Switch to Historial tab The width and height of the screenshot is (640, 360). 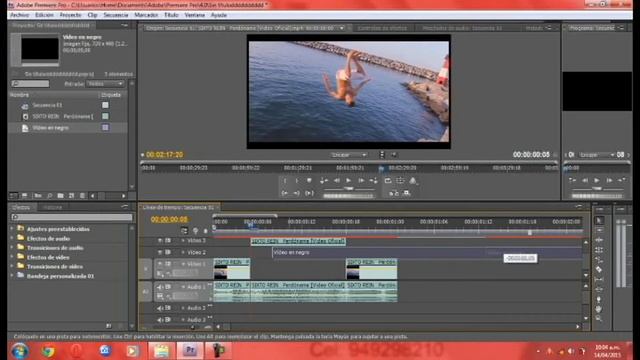coord(53,207)
